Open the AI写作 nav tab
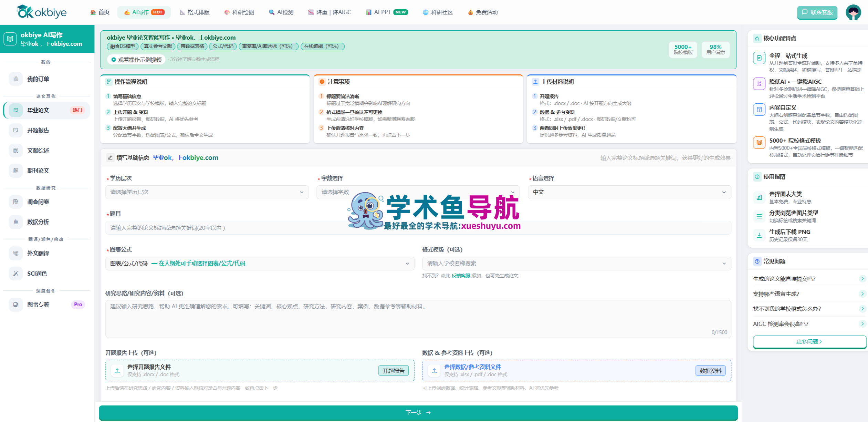This screenshot has height=422, width=868. click(x=144, y=12)
